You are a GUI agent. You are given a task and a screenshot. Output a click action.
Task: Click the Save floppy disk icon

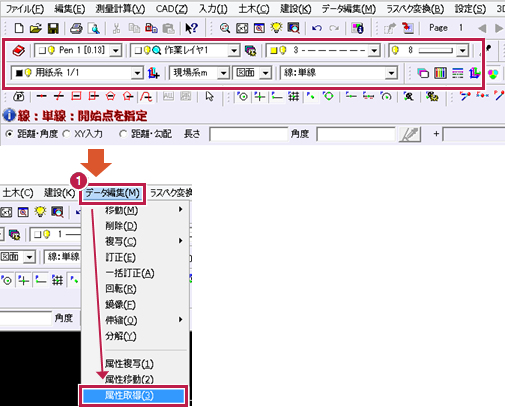click(53, 28)
